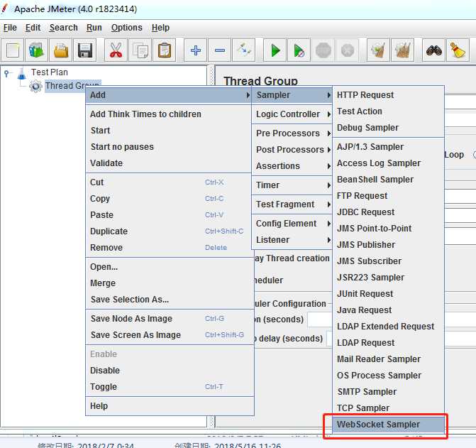Select Test Action sampler

pos(389,111)
